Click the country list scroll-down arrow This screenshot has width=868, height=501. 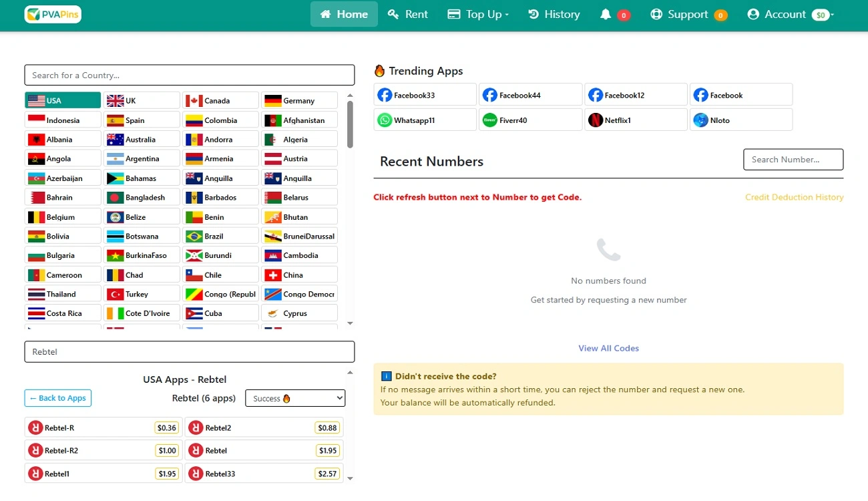pyautogui.click(x=350, y=323)
